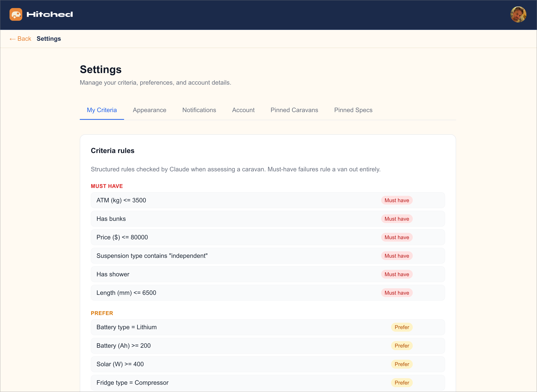Click Must have badge on Length row
537x392 pixels.
point(397,293)
